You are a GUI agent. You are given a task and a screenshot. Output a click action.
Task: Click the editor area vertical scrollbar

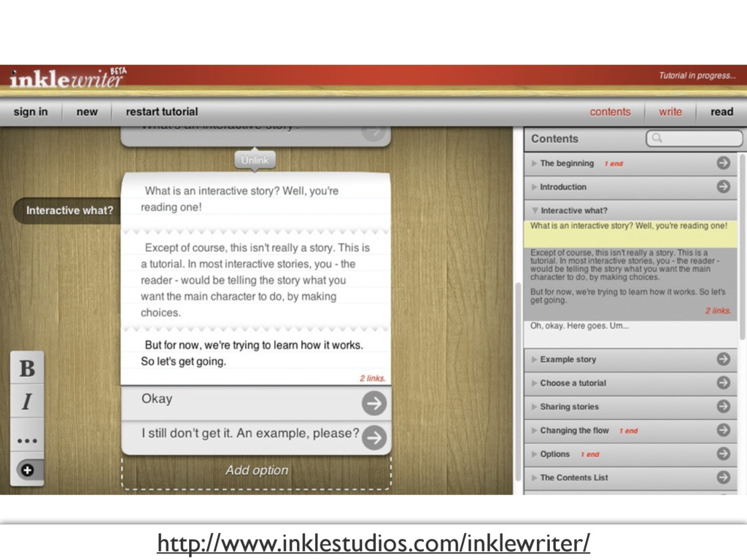click(x=519, y=381)
